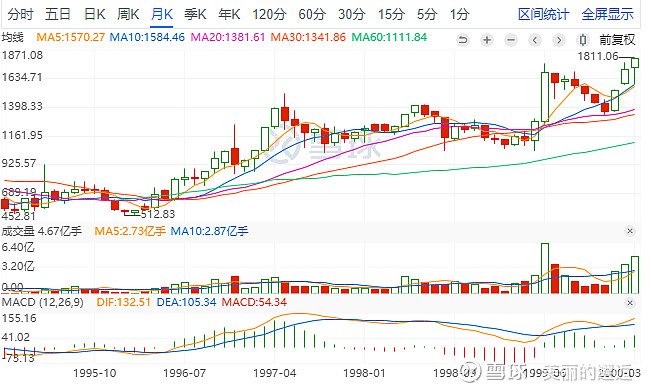This screenshot has width=651, height=392.
Task: Switch to 周K weekly chart
Action: [128, 15]
